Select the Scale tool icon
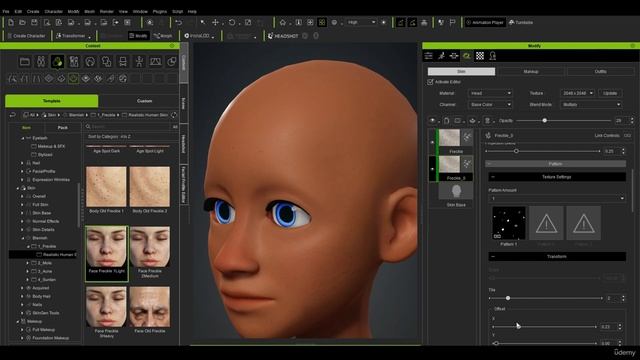Viewport: 640px width, 360px height. click(x=248, y=22)
